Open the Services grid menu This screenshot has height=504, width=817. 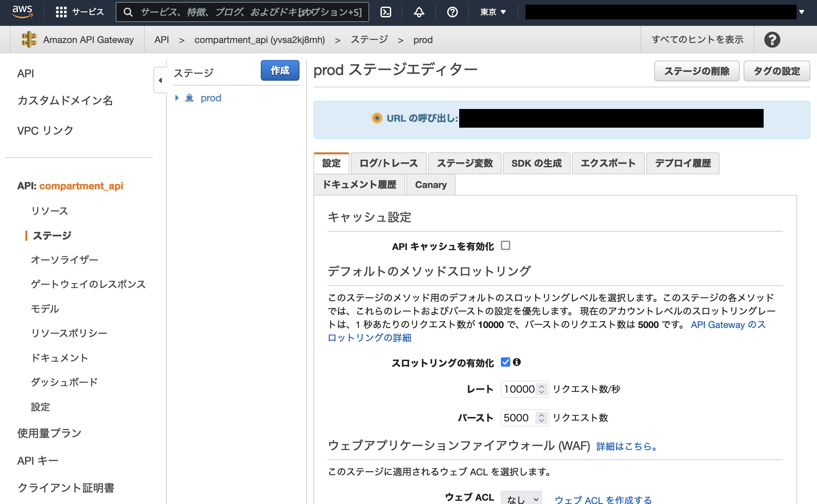62,12
